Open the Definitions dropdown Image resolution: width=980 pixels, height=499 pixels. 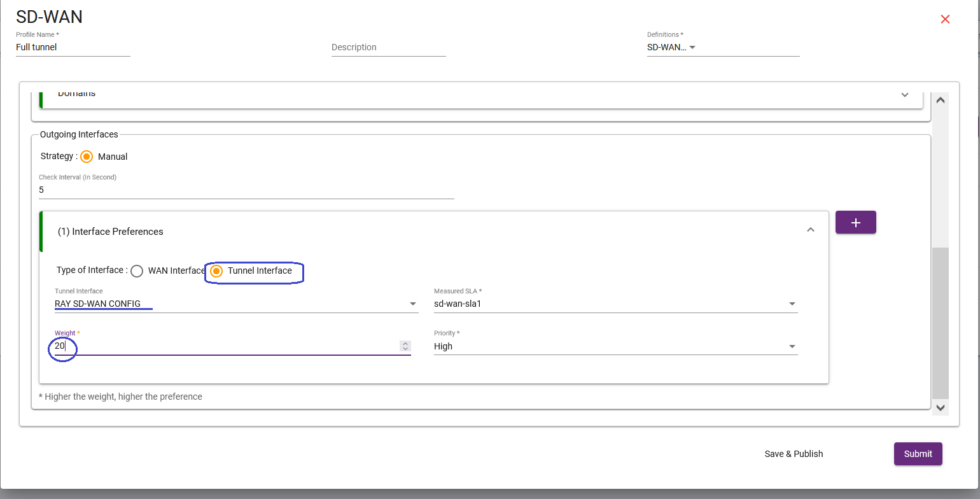tap(723, 47)
